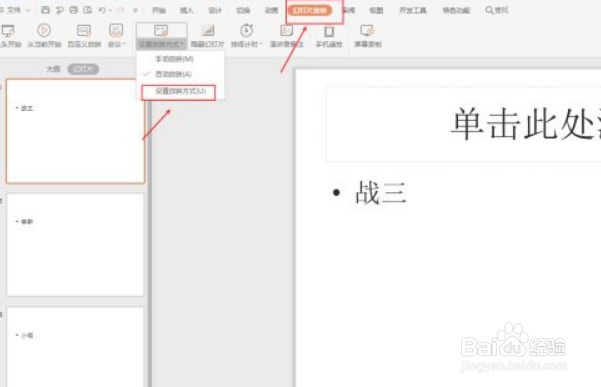Screen dimensions: 601x387
Task: Open the View (视图) ribbon tab
Action: point(376,10)
